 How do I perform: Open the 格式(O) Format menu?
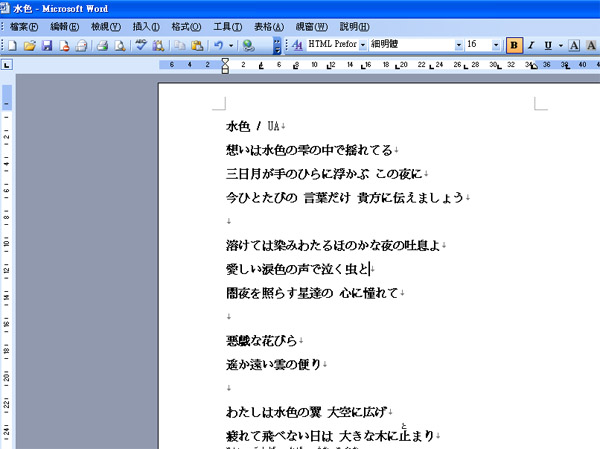[186, 27]
